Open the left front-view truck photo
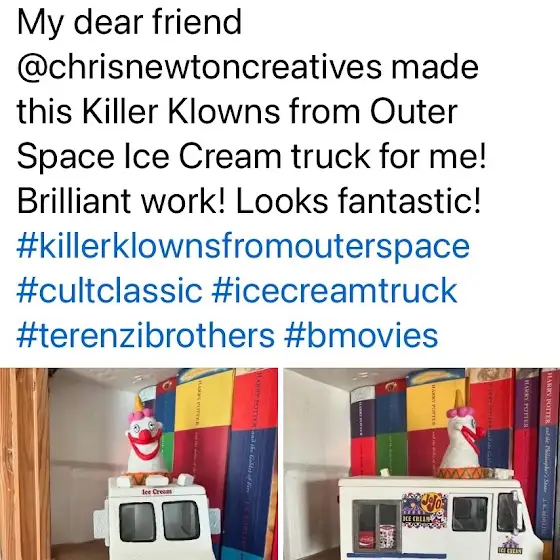 (x=139, y=464)
